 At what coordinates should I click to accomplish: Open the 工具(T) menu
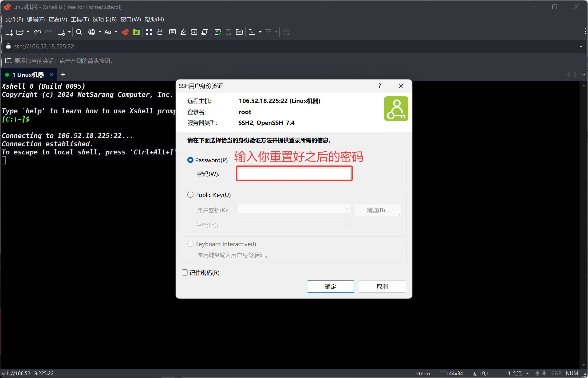pos(80,19)
